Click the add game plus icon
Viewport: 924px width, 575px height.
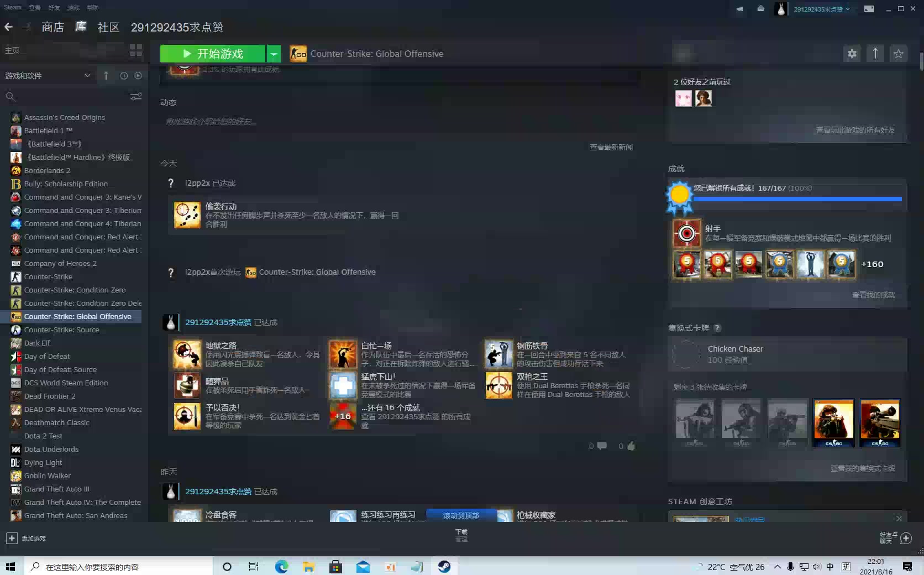[11, 538]
